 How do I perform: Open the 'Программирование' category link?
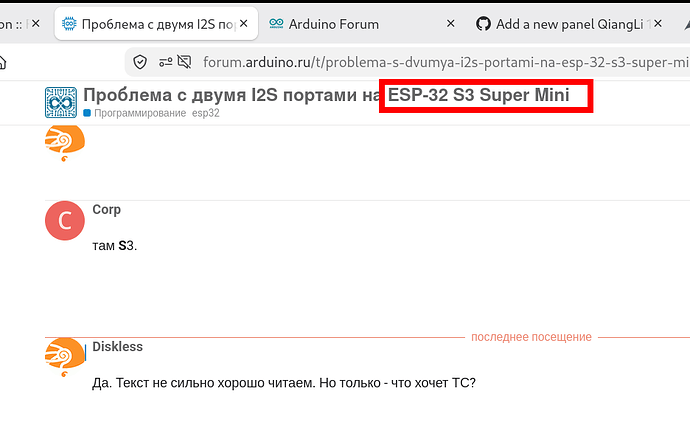point(135,113)
